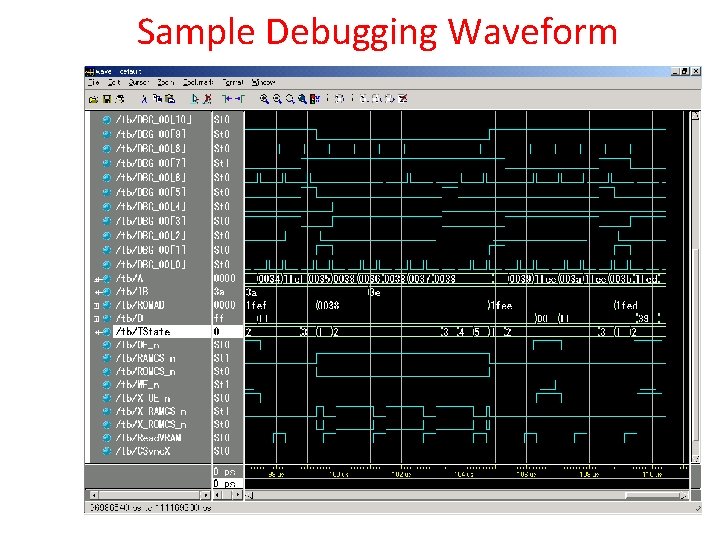720x540 pixels.
Task: Click the signal icon of /tb/CSyncX
Action: (x=107, y=451)
